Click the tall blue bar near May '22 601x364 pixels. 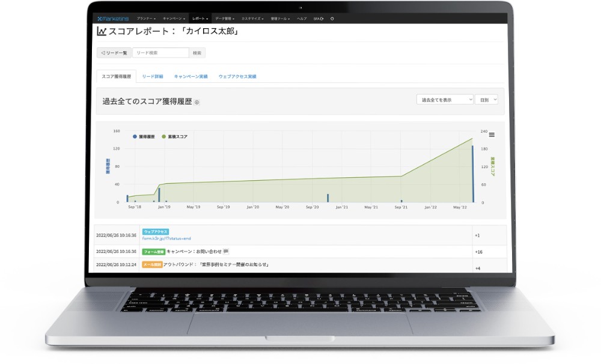point(472,174)
